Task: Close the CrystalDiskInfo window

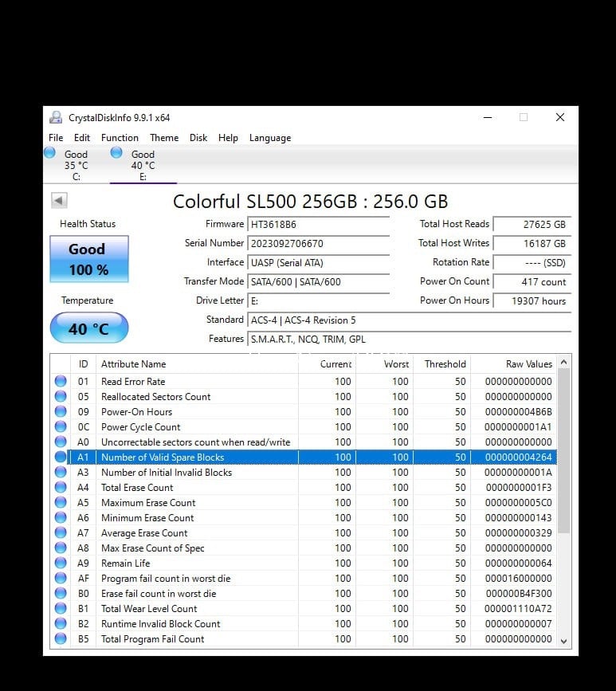Action: 560,117
